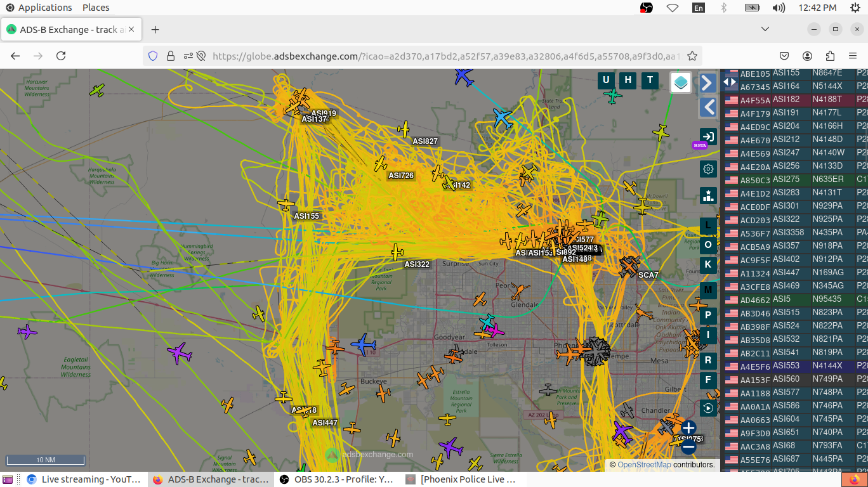Screen dimensions: 868x487
Task: Expand sidebar with the right chevron arrow
Action: tap(708, 82)
